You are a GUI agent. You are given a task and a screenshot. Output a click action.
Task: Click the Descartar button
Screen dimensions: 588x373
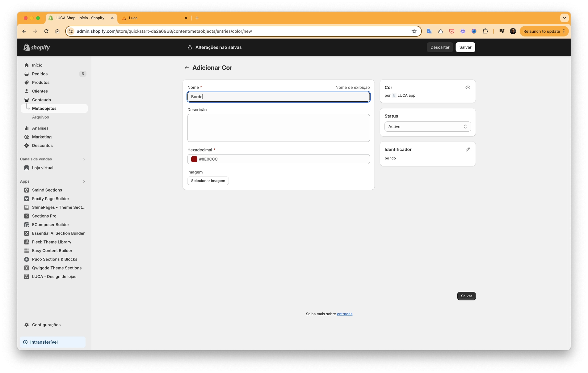tap(440, 47)
